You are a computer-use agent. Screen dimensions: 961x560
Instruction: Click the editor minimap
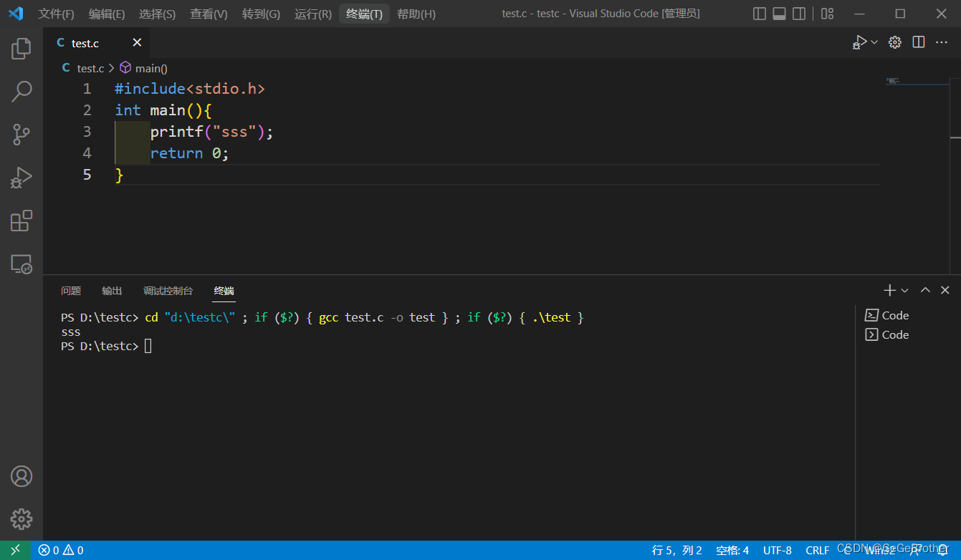(917, 175)
